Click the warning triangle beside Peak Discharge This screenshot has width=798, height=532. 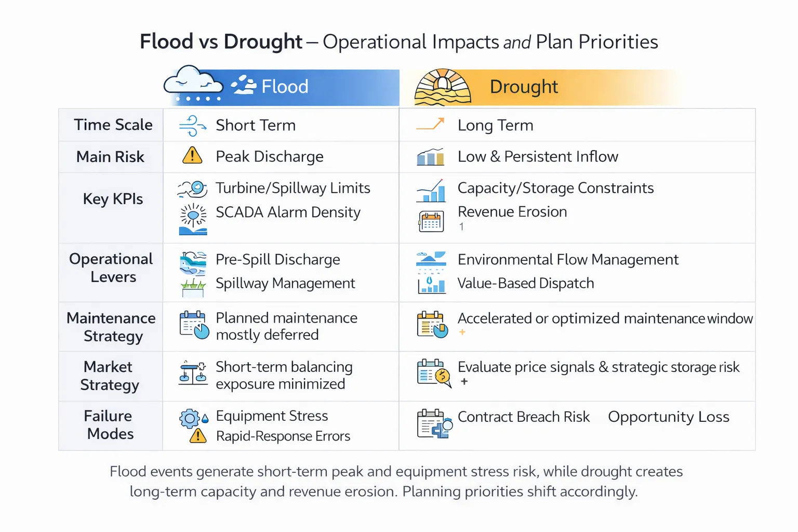coord(192,155)
